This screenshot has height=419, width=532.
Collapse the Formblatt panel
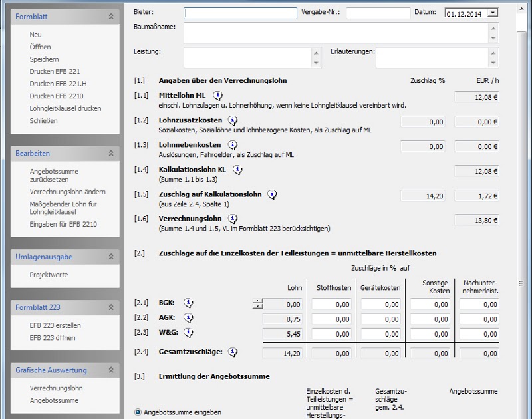point(111,16)
